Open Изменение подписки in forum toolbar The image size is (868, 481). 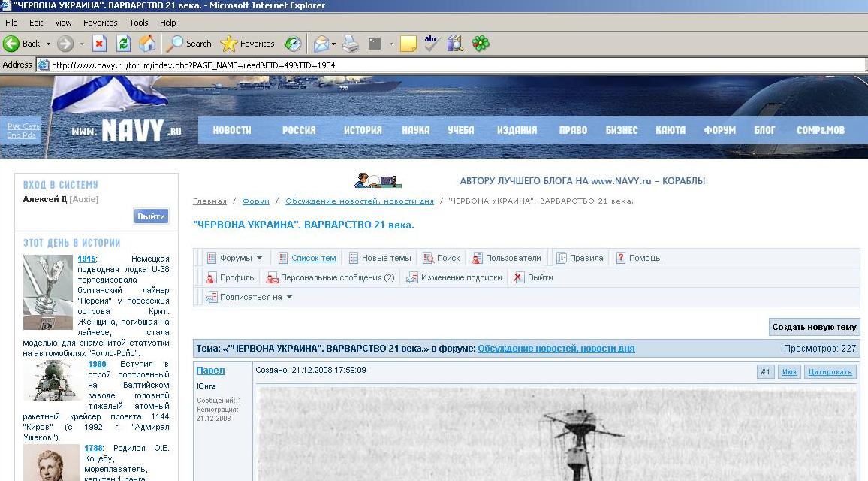tap(454, 277)
